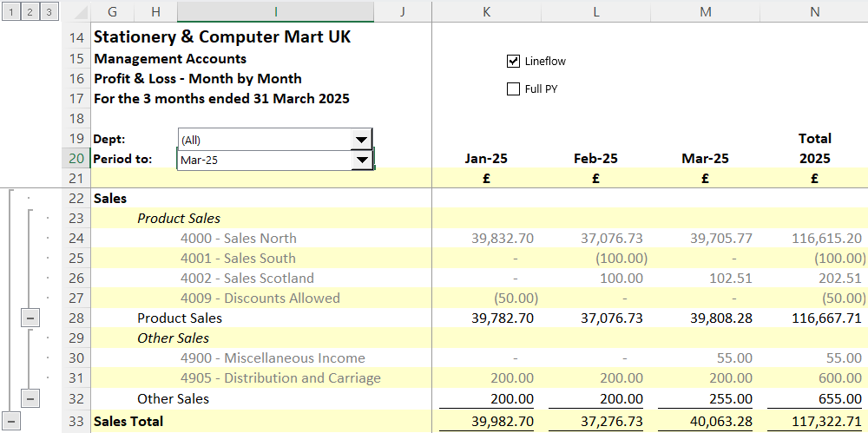Click '4001 - Sales South' row label
Screen dimensions: 868x433
[x=238, y=258]
